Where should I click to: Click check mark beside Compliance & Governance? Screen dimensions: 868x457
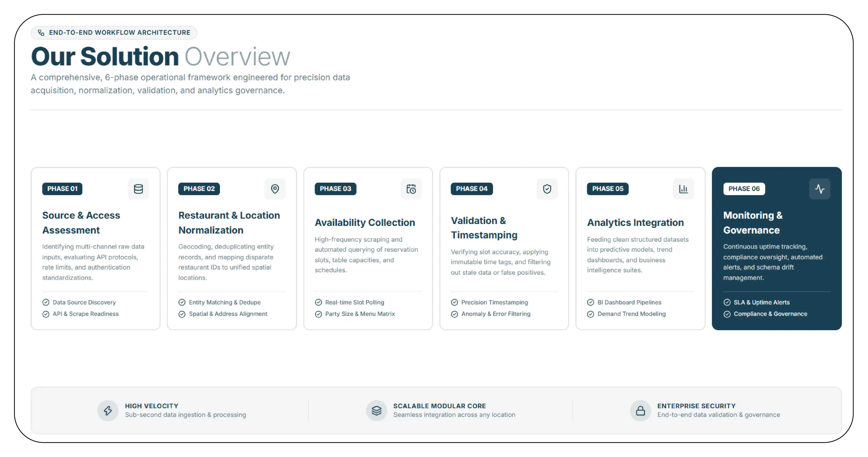pyautogui.click(x=727, y=314)
